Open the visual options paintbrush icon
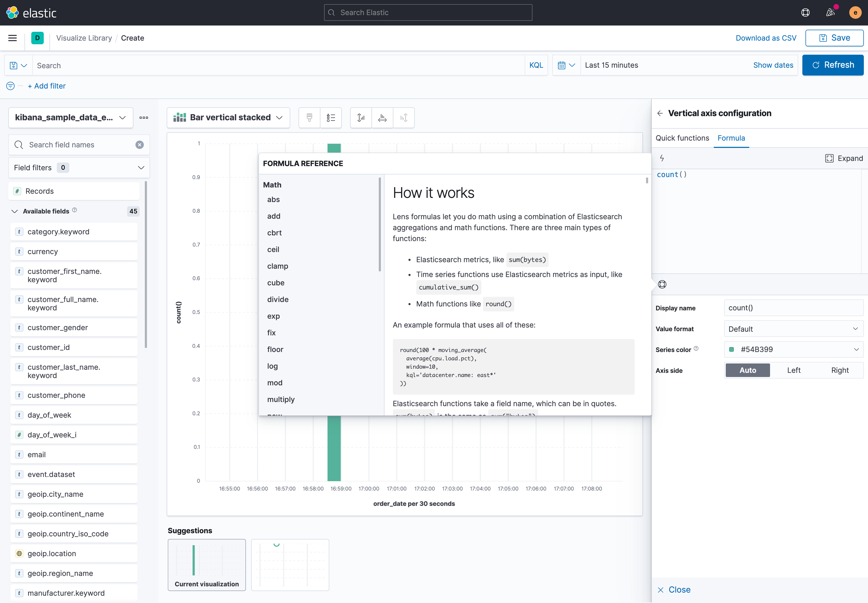Screen dimensions: 868x603 [309, 117]
